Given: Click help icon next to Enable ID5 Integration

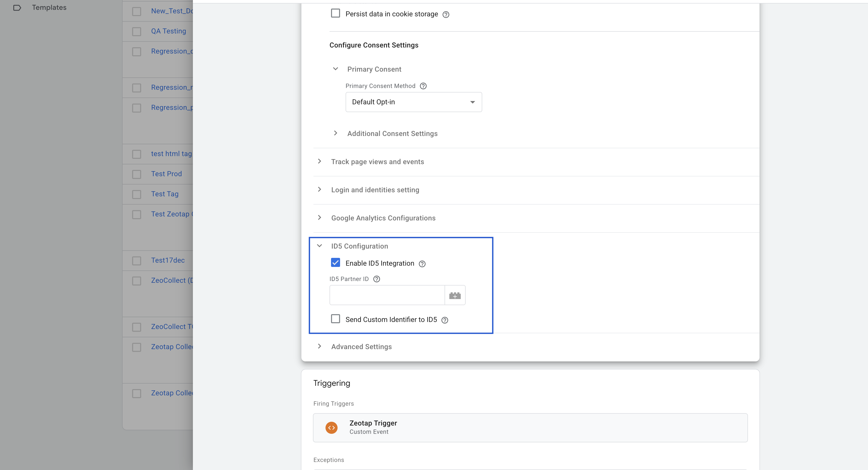Looking at the screenshot, I should [422, 264].
